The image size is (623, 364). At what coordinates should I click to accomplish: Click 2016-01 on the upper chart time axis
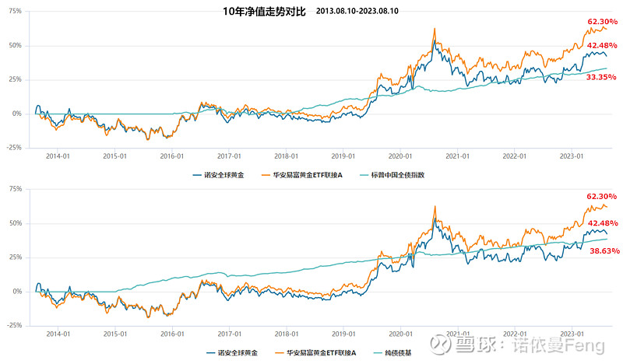(x=172, y=156)
